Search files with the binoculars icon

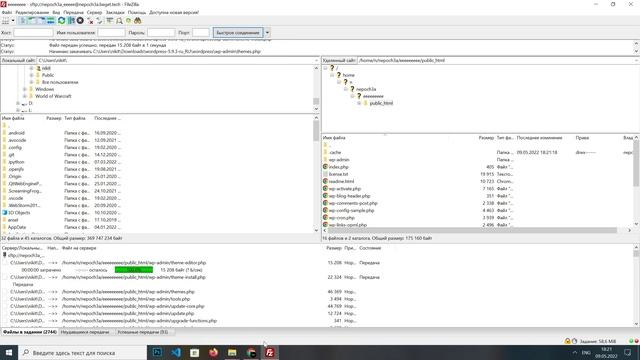[x=138, y=20]
